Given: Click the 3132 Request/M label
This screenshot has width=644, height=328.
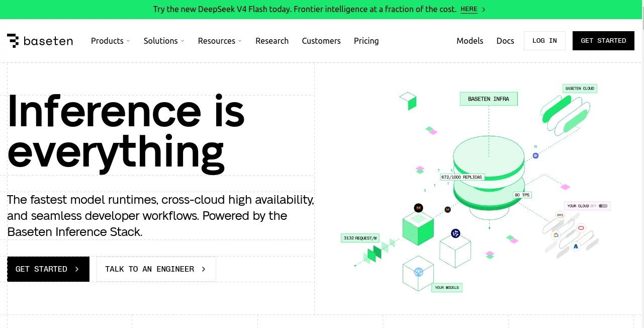Looking at the screenshot, I should coord(360,238).
